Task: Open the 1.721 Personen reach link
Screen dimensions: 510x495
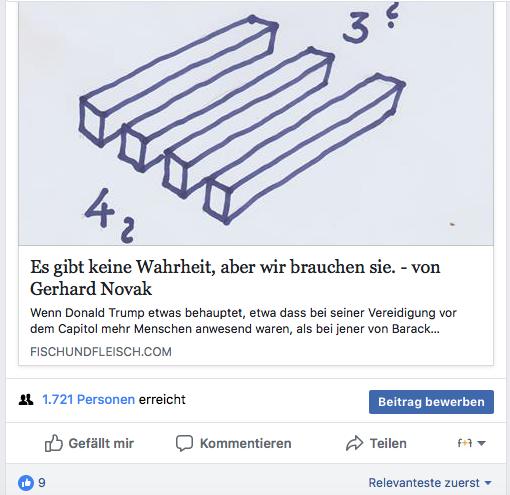Action: tap(88, 399)
